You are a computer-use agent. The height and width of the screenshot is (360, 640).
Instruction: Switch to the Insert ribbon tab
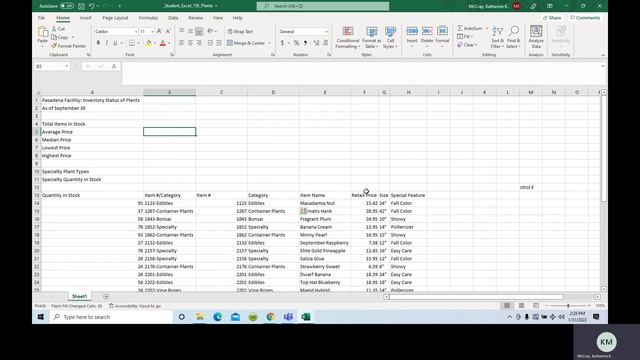coord(85,18)
